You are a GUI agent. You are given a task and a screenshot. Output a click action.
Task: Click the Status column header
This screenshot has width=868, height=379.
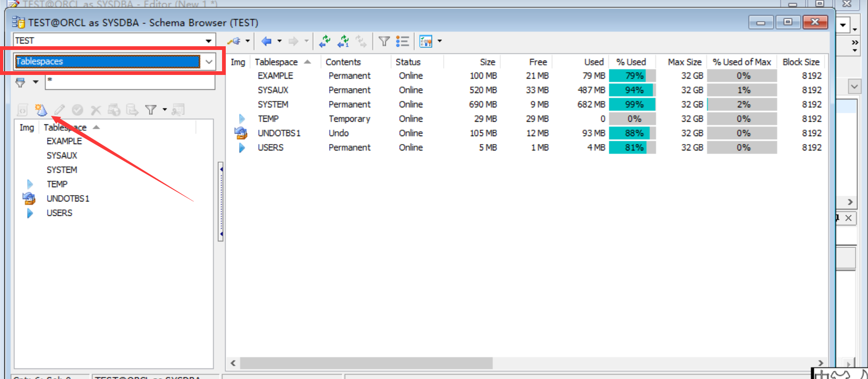[408, 62]
